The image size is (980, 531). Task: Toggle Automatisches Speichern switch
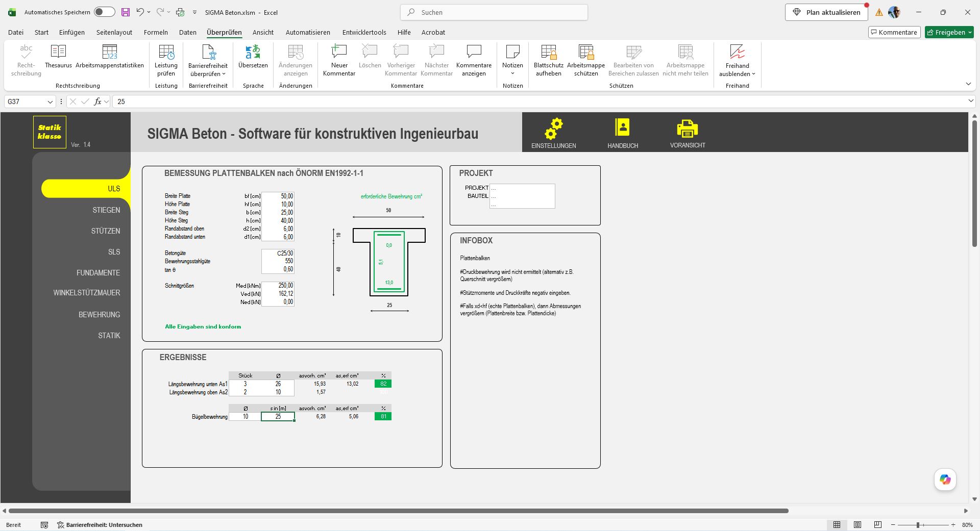tap(105, 12)
